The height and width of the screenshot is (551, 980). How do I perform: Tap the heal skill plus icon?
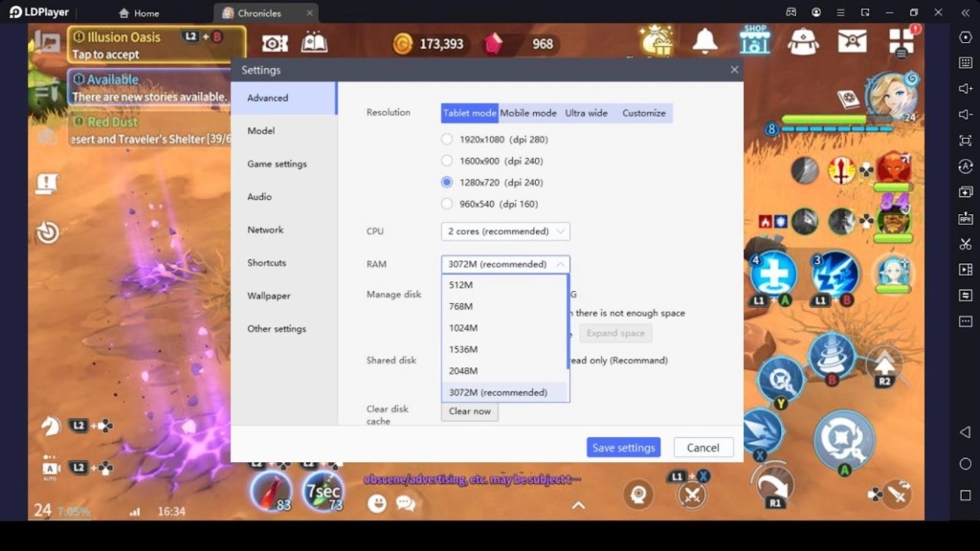point(773,275)
